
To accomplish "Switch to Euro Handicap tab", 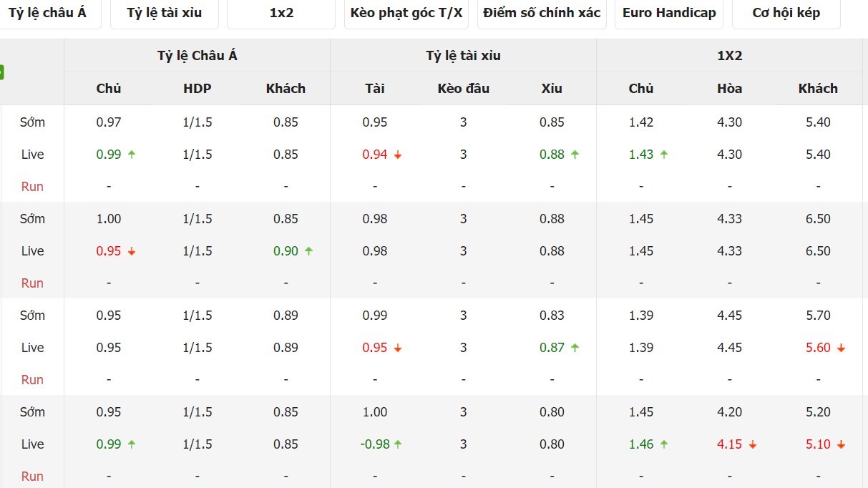I will pos(669,14).
